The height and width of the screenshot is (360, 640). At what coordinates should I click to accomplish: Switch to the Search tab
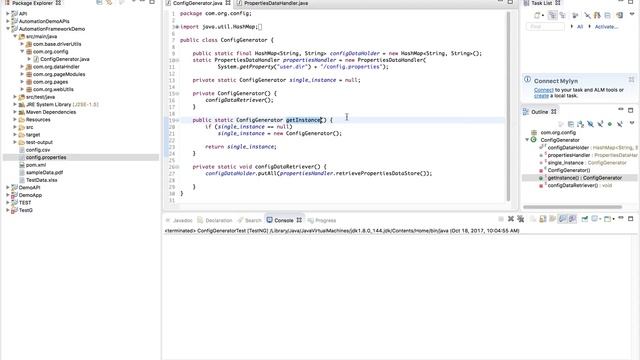pyautogui.click(x=249, y=220)
